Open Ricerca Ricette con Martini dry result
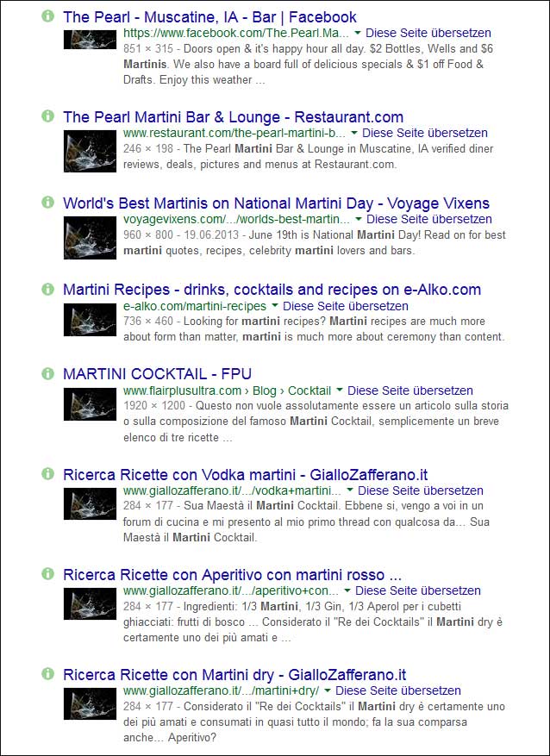550x756 pixels. (234, 674)
